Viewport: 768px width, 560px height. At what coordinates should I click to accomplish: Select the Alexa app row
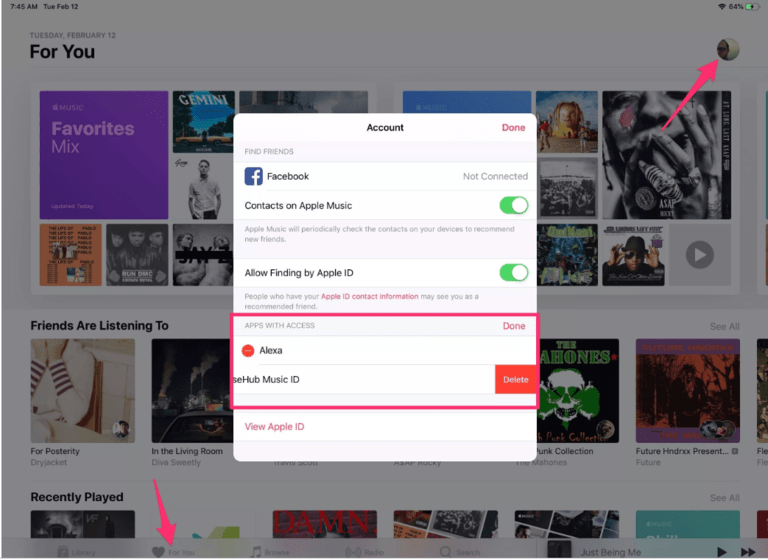point(385,351)
